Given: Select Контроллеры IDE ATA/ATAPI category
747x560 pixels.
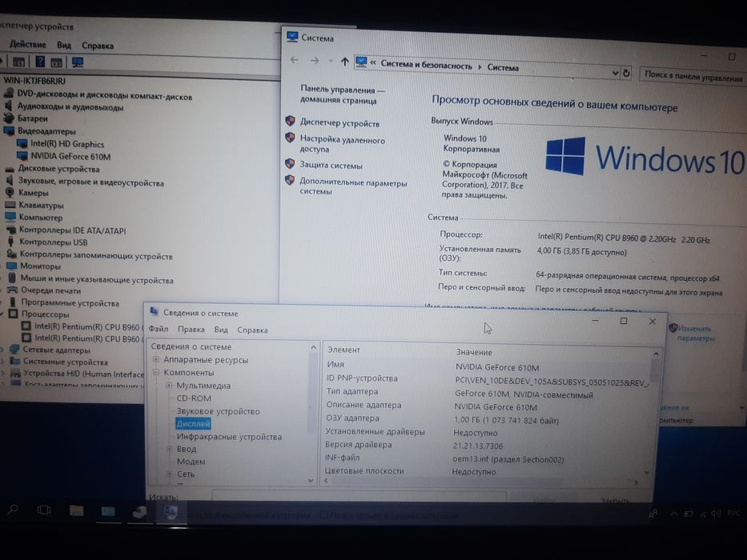Looking at the screenshot, I should tap(72, 230).
